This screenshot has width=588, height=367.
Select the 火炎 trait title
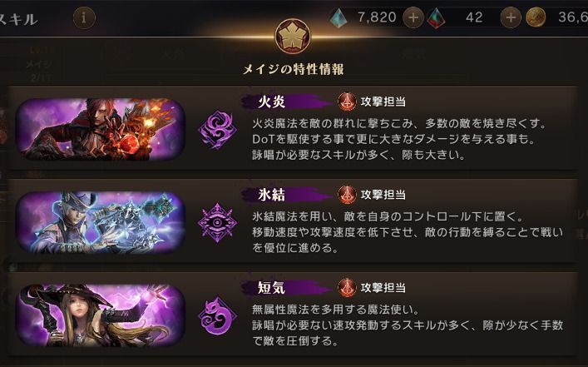[271, 102]
